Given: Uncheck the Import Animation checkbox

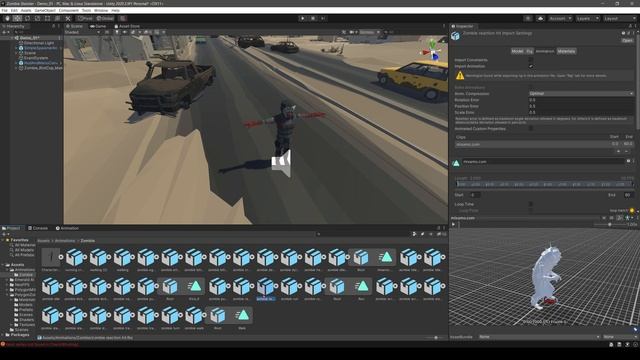Looking at the screenshot, I should point(531,66).
